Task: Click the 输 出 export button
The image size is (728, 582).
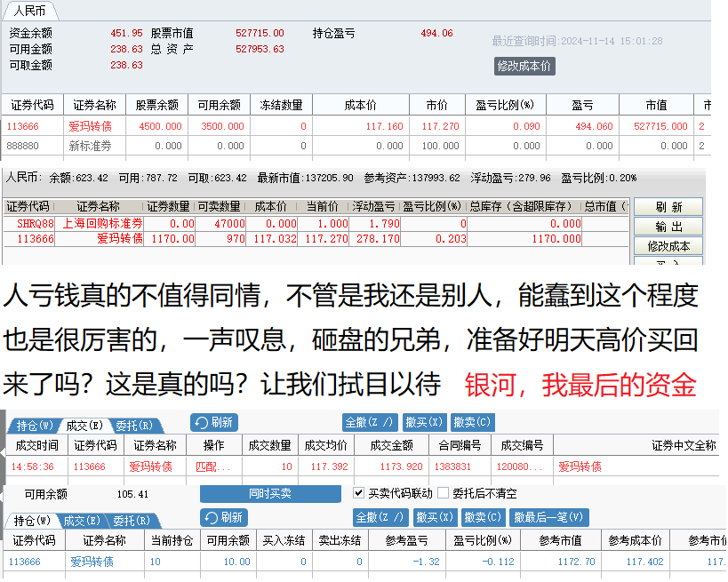Action: click(x=668, y=227)
